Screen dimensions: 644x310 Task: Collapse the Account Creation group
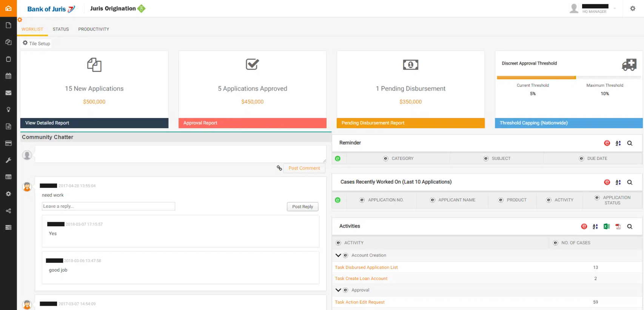(338, 255)
